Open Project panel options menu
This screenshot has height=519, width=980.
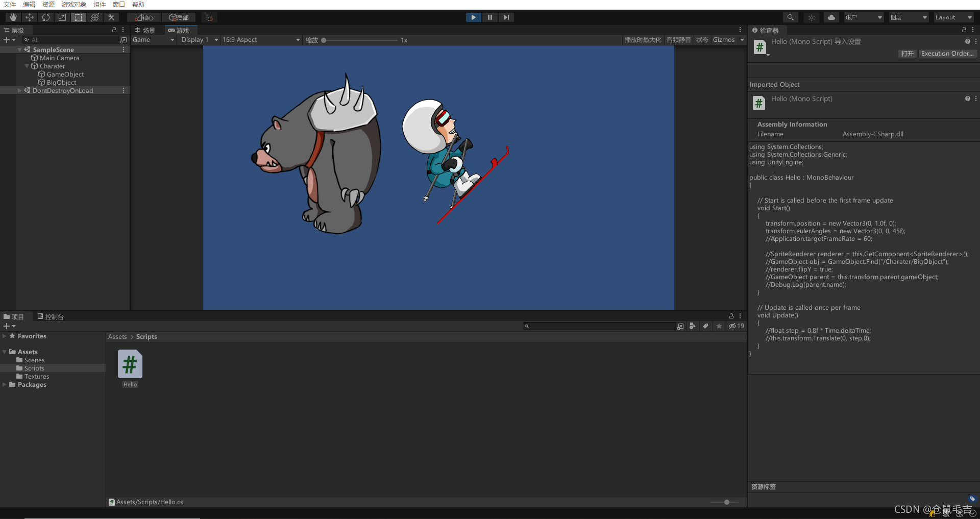click(x=740, y=316)
